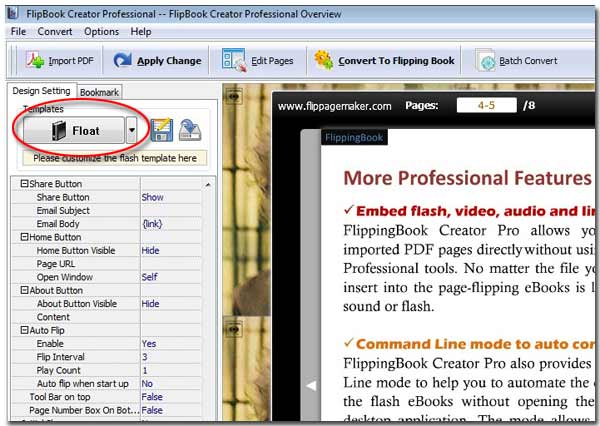This screenshot has width=600, height=426.
Task: Click Auto flip when start up No value
Action: pos(147,384)
